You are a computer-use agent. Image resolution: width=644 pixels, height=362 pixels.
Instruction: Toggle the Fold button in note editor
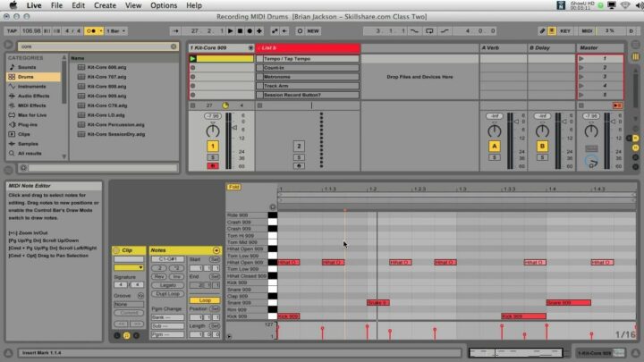click(x=234, y=187)
